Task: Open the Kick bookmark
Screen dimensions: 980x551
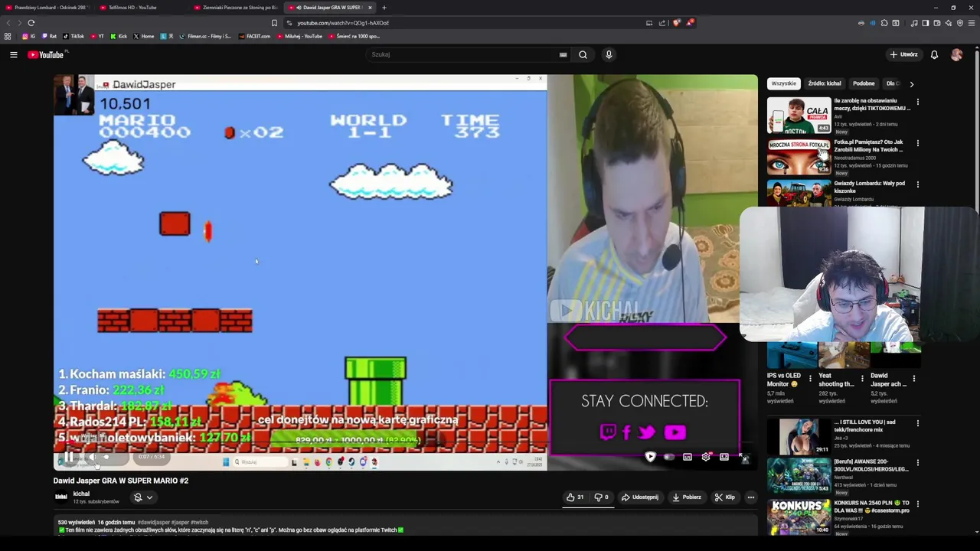Action: click(119, 36)
